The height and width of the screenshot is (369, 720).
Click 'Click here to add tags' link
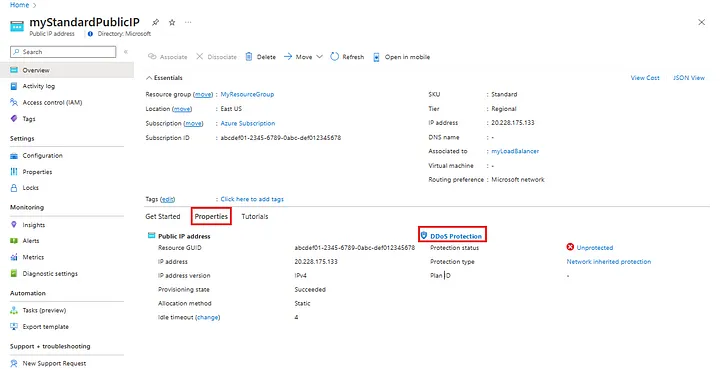click(252, 199)
